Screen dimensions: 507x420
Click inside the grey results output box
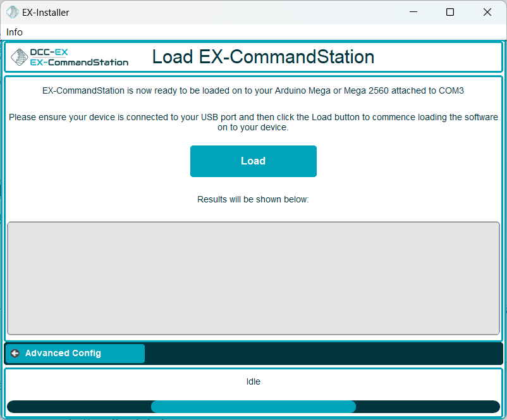pos(253,278)
